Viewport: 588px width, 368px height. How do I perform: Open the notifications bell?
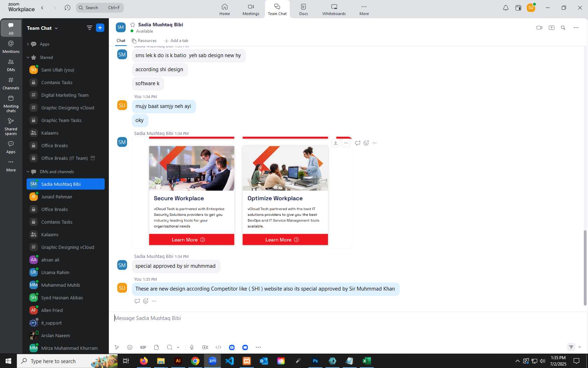[x=506, y=8]
